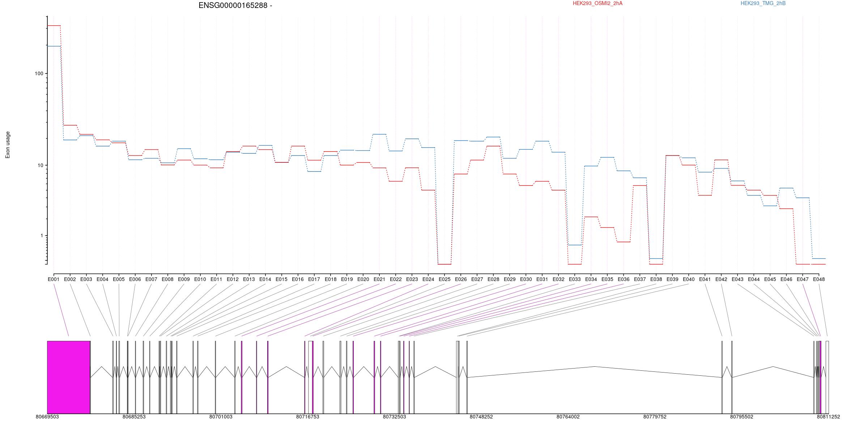Click the red line segment above E034
This screenshot has height=434, width=868.
[x=591, y=217]
